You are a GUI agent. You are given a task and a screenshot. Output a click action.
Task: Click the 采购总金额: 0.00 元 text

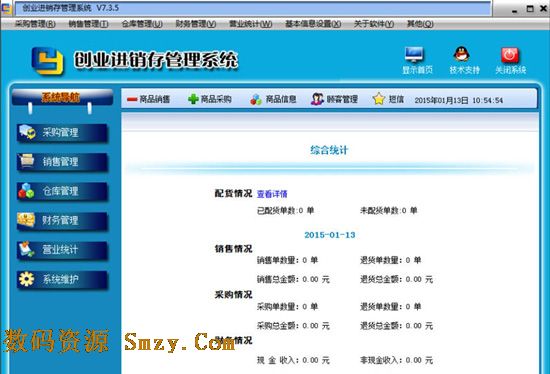pyautogui.click(x=293, y=326)
